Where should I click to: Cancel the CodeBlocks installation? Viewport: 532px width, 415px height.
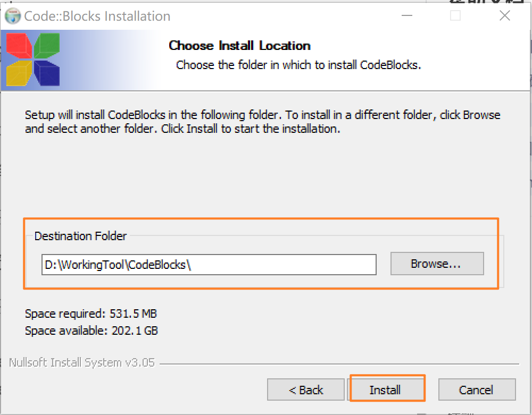[477, 389]
